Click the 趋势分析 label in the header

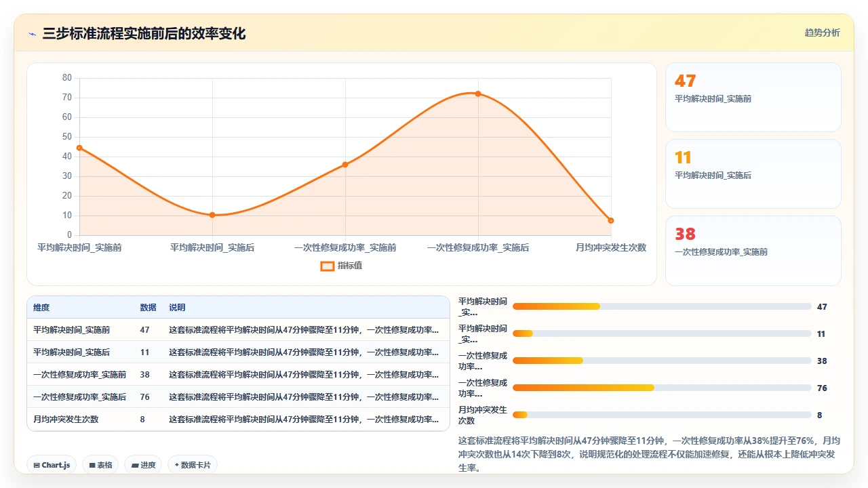pyautogui.click(x=822, y=33)
